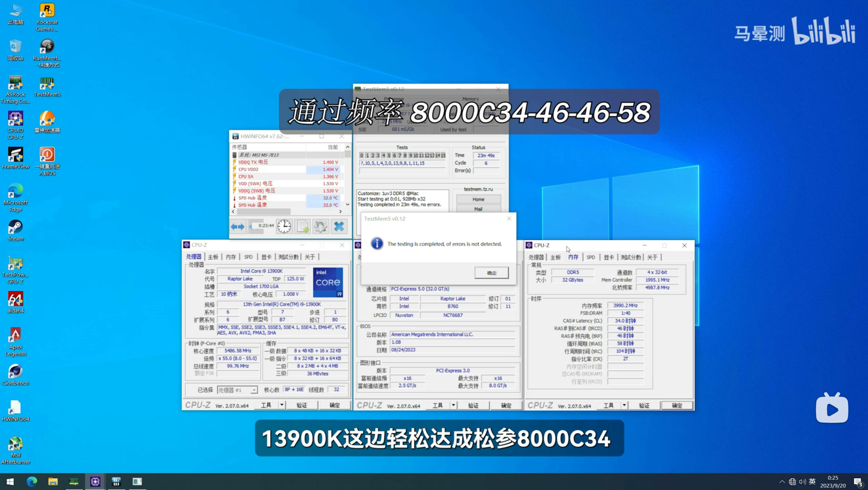Screen dimensions: 868x490
Task: Open the notification center icon
Action: point(858,482)
